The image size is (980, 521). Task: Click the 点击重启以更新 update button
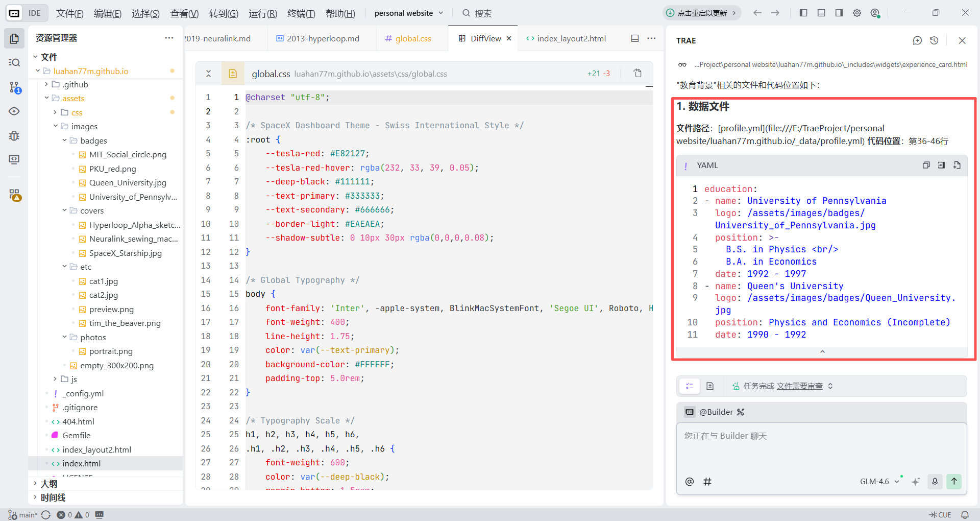702,13
